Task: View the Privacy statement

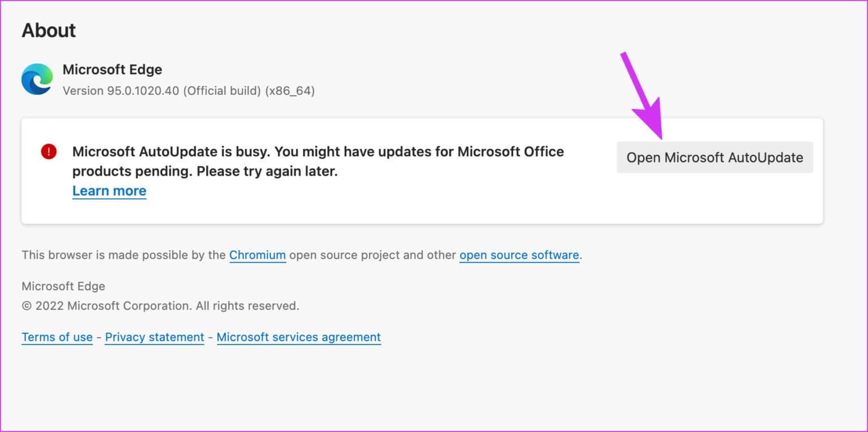Action: pyautogui.click(x=154, y=337)
